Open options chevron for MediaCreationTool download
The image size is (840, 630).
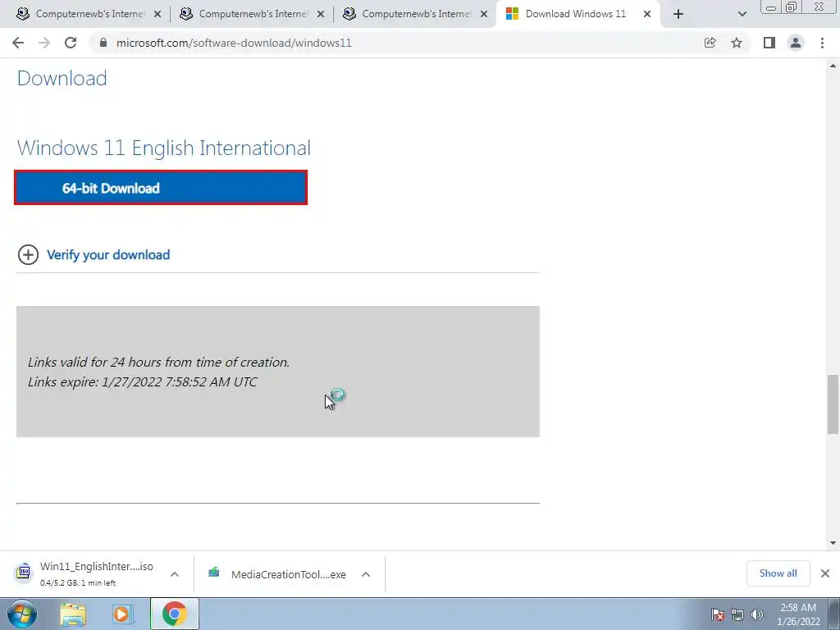pos(366,574)
